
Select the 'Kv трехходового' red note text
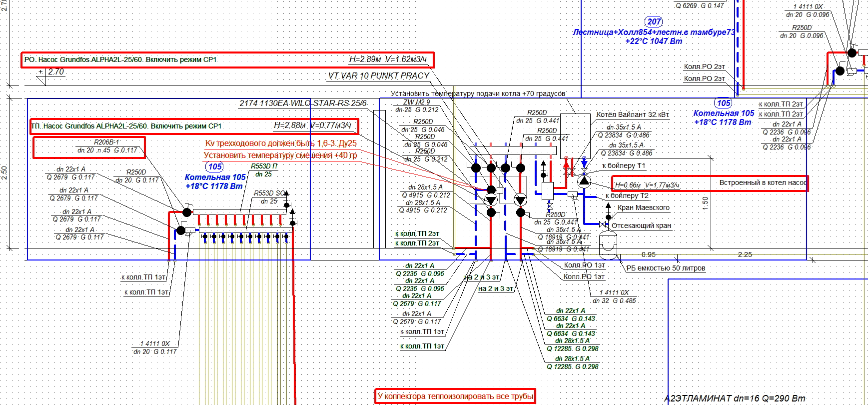pyautogui.click(x=281, y=143)
